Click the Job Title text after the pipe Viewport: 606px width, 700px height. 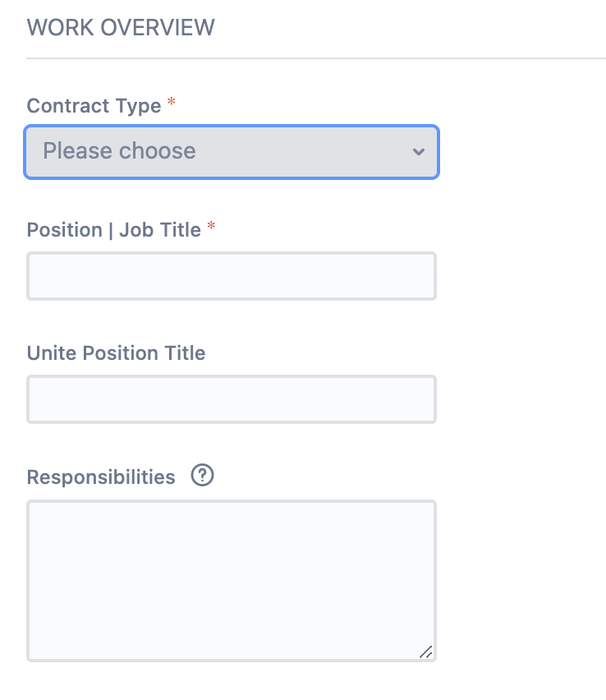point(160,230)
